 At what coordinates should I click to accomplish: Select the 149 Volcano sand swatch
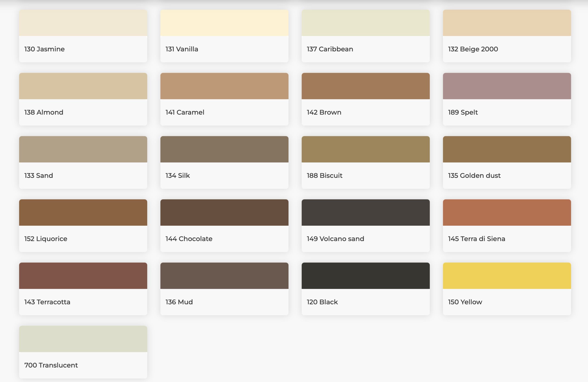(x=366, y=212)
